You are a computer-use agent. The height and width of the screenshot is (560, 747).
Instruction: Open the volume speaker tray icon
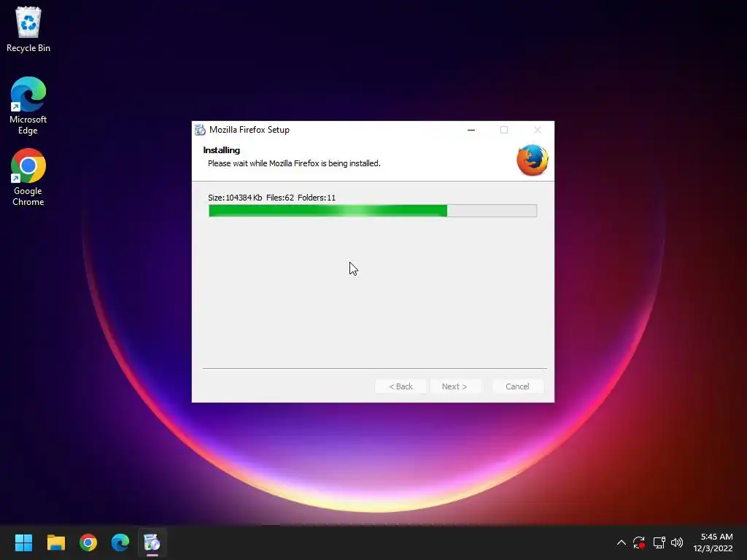676,542
